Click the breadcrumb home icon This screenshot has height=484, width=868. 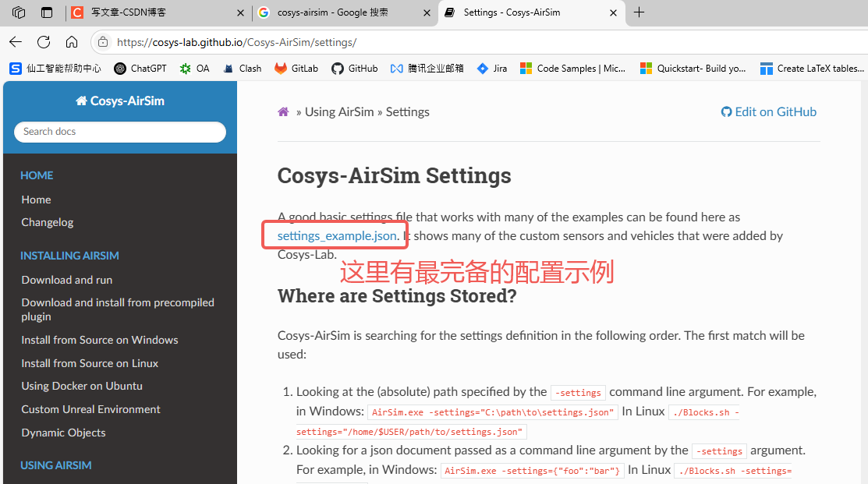283,111
